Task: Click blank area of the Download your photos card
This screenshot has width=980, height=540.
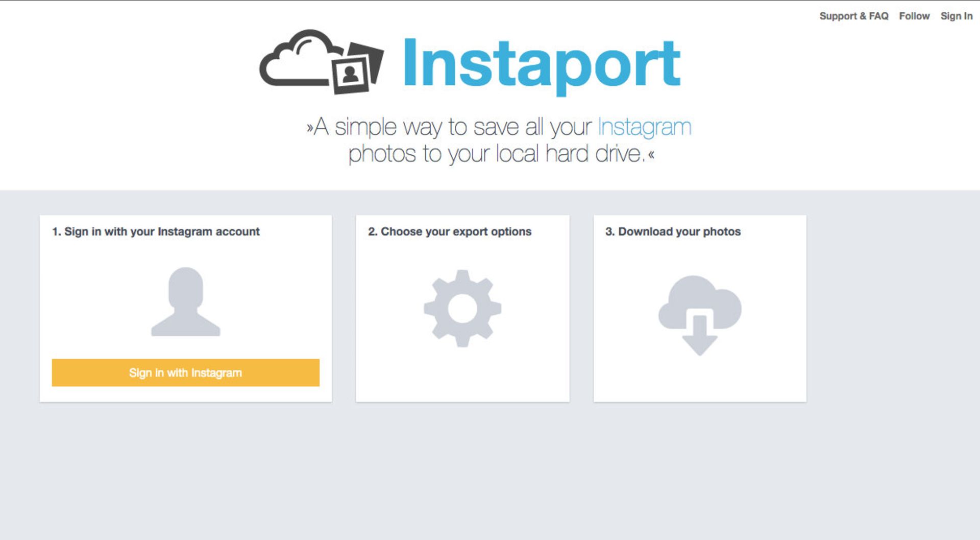Action: [x=700, y=381]
